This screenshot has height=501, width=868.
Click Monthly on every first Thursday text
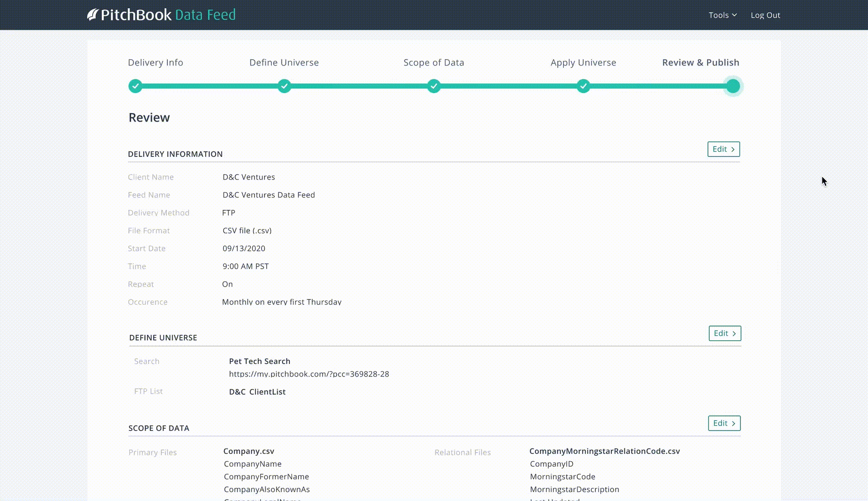click(x=282, y=302)
